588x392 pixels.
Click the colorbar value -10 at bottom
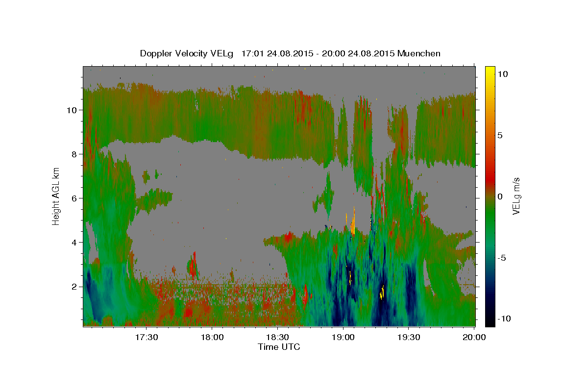tap(504, 318)
